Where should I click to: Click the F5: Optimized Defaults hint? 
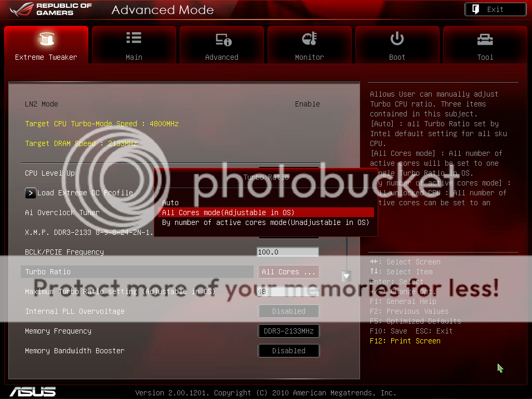[x=416, y=321]
